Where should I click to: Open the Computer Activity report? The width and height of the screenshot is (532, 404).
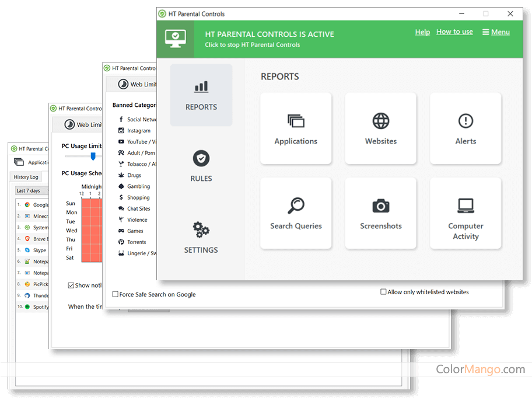tap(466, 213)
